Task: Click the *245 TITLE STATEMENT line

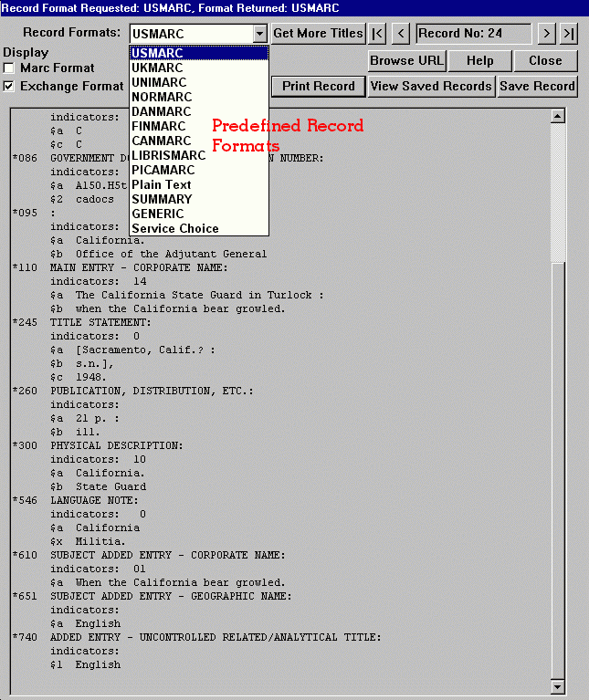Action: coord(82,322)
